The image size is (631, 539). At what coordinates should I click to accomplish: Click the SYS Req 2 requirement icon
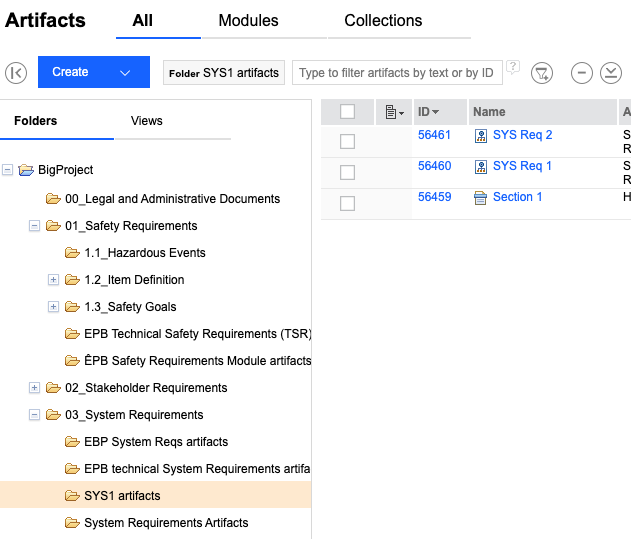coord(480,136)
